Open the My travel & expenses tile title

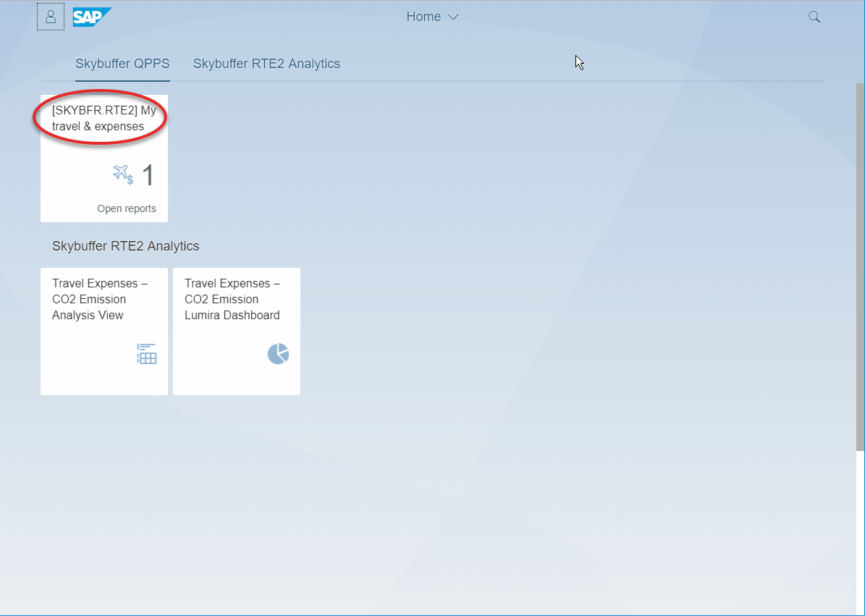(104, 118)
